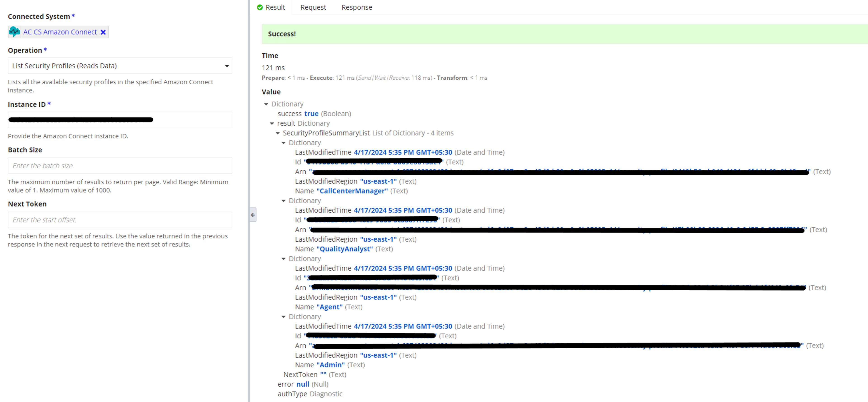Click the Arn row in Agent entry
This screenshot has height=402, width=868.
(560, 288)
